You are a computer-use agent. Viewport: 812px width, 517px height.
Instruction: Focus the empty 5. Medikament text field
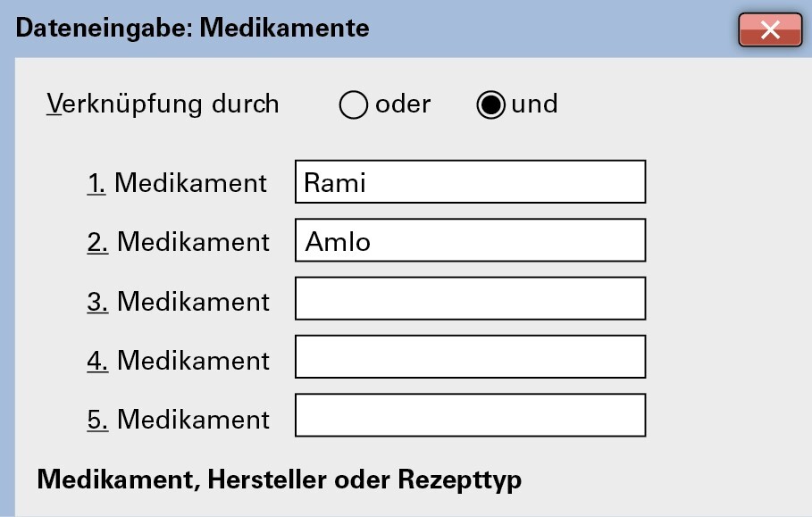click(x=470, y=416)
